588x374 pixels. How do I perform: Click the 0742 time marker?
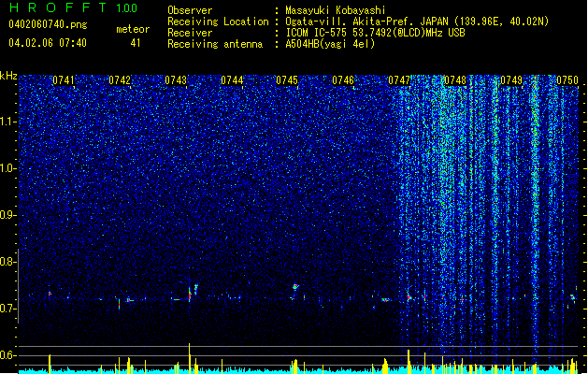click(x=120, y=80)
